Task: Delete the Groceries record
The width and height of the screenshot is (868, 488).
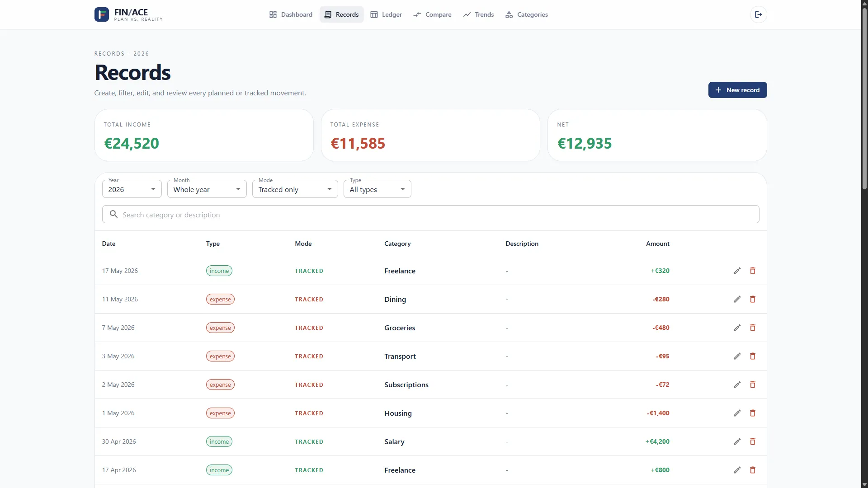Action: pos(753,328)
